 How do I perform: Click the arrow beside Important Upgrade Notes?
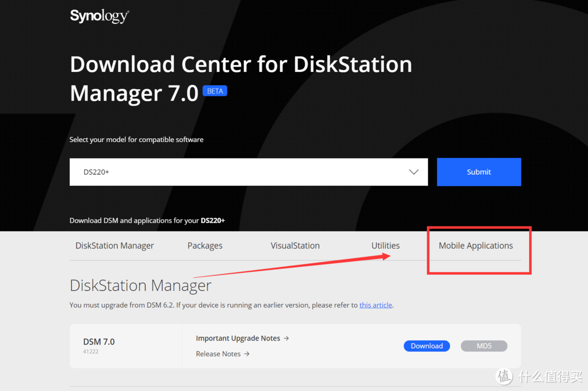(286, 338)
